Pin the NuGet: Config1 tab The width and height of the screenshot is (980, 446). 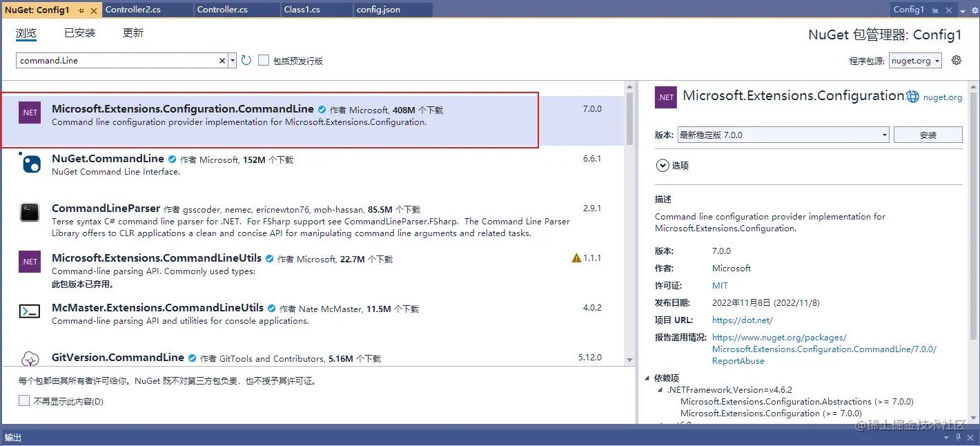coord(82,10)
